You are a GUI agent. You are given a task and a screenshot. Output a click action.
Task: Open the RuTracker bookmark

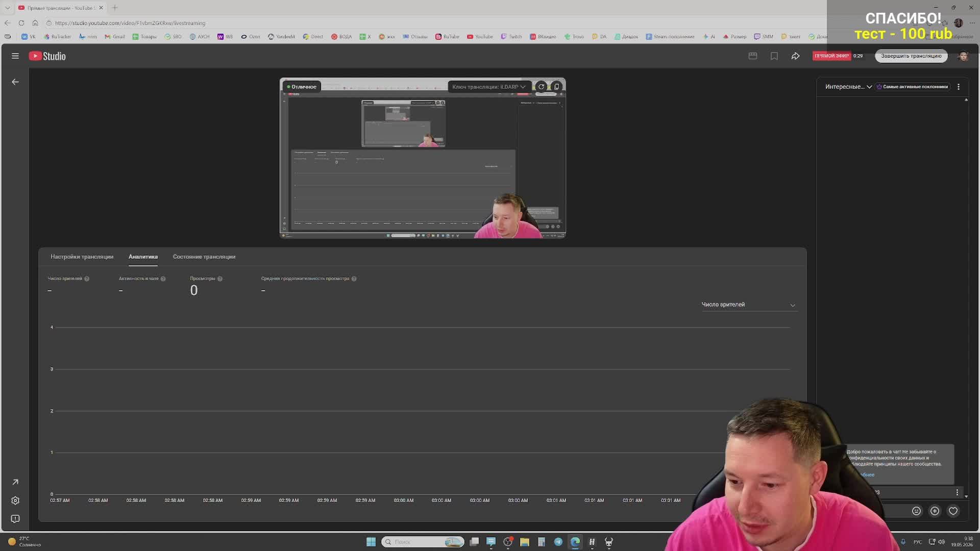pos(58,37)
